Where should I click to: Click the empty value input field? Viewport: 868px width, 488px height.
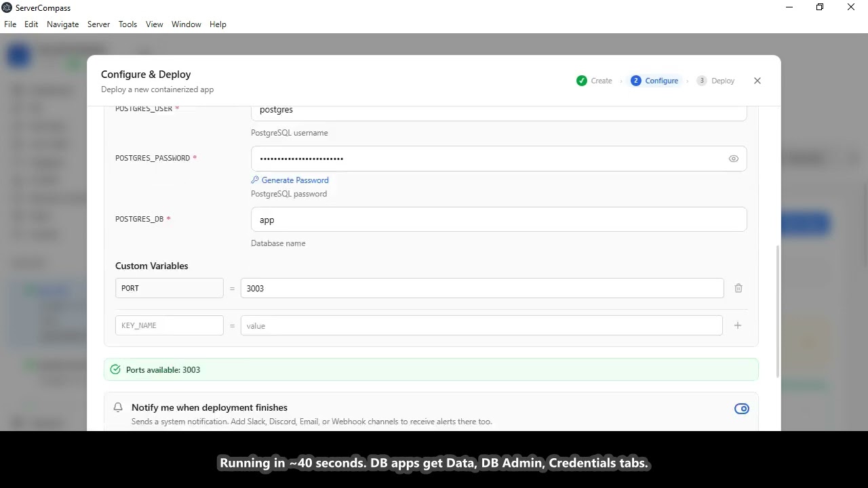click(x=481, y=325)
